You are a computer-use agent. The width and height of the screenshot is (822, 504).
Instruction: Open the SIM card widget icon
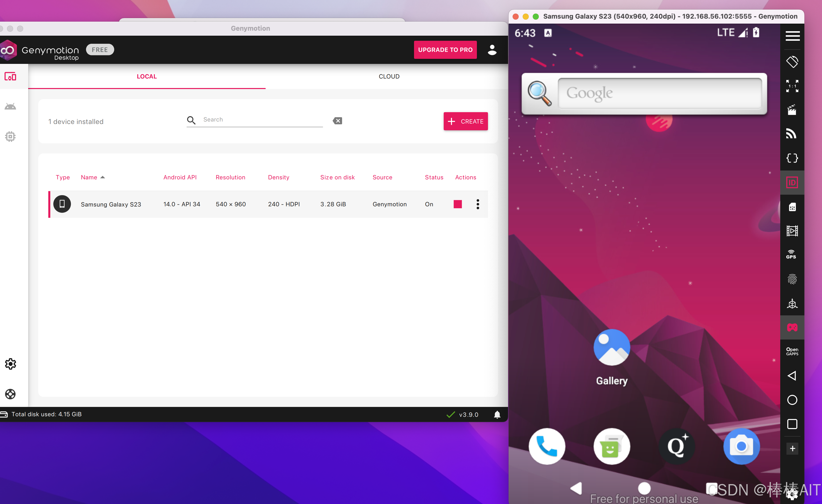click(792, 207)
